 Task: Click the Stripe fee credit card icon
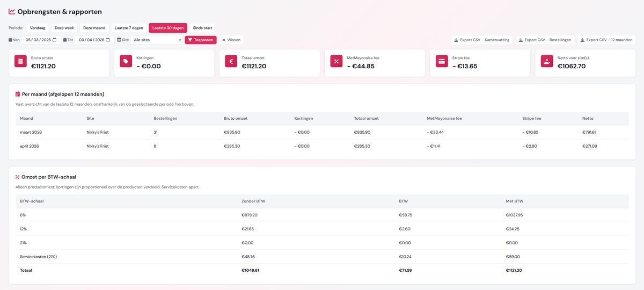(442, 62)
